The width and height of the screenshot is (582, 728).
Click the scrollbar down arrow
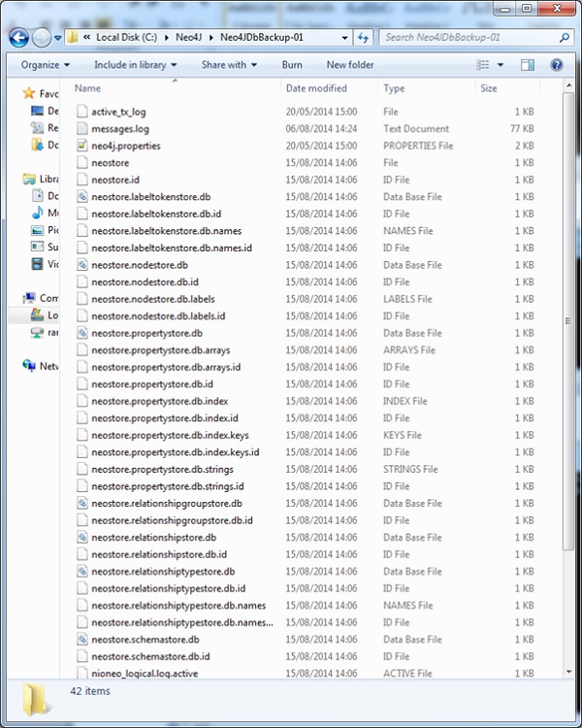coord(568,672)
